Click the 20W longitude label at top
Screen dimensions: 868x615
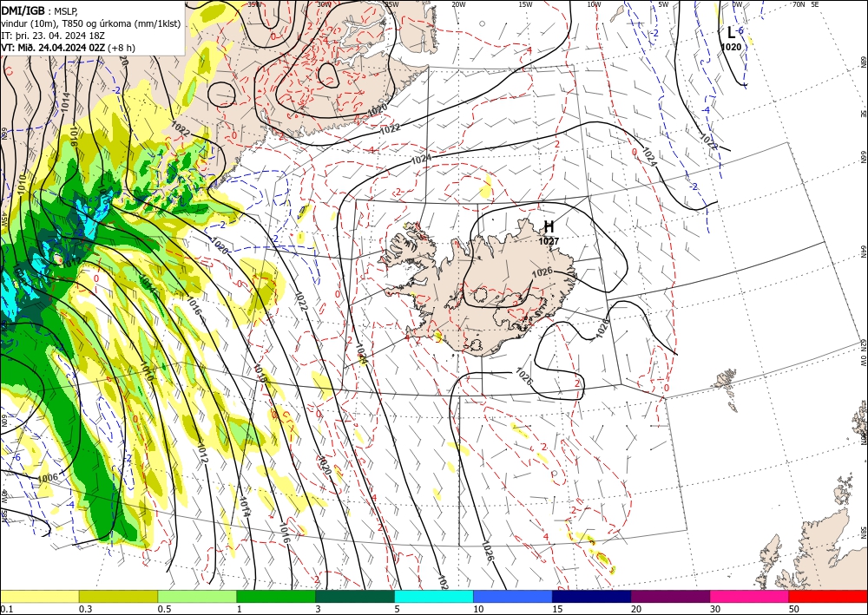[x=458, y=4]
